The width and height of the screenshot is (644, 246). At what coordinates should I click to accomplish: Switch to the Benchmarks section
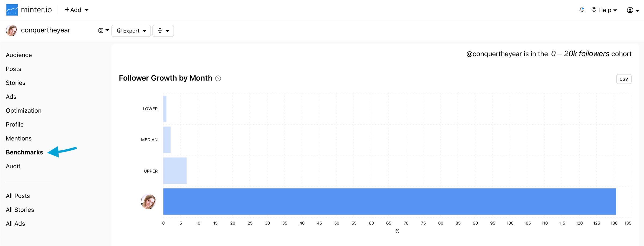pos(24,152)
